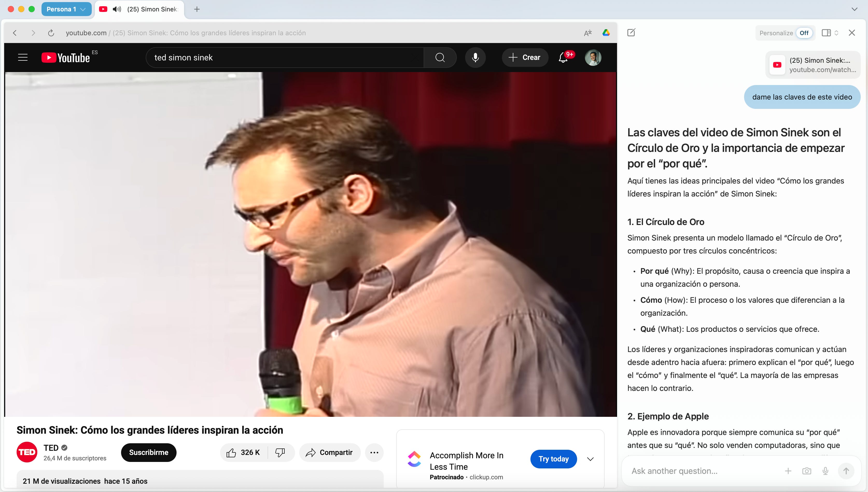Click the Ask another question input
This screenshot has height=492, width=868.
pyautogui.click(x=703, y=471)
